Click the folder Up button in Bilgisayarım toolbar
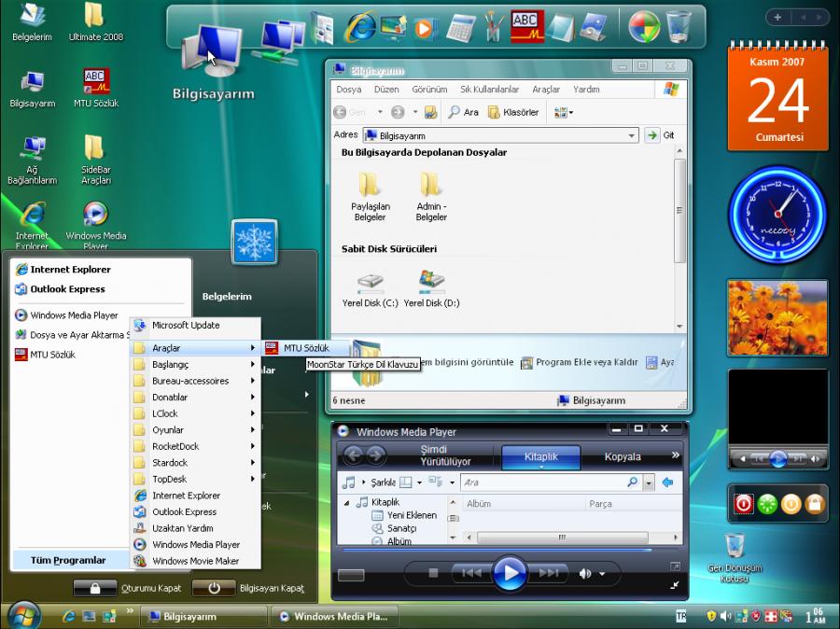This screenshot has width=840, height=629. pos(430,112)
